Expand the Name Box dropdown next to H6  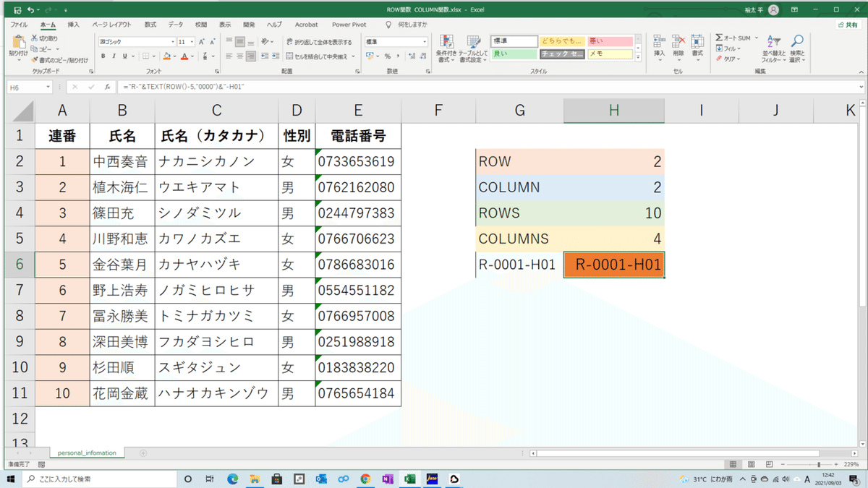pos(48,87)
